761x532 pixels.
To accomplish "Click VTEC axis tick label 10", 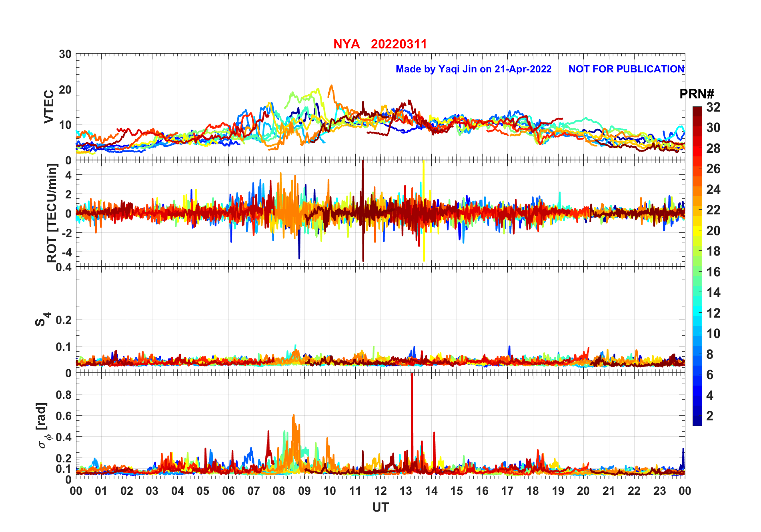I will (x=65, y=125).
